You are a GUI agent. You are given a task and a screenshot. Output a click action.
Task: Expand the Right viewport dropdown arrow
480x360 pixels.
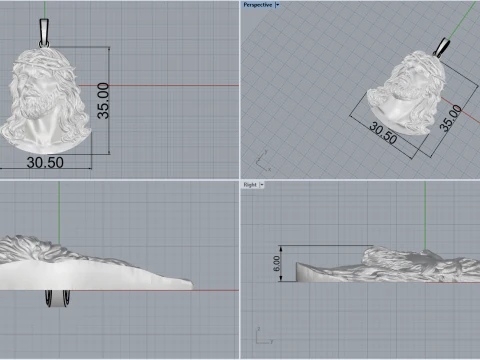pyautogui.click(x=262, y=185)
